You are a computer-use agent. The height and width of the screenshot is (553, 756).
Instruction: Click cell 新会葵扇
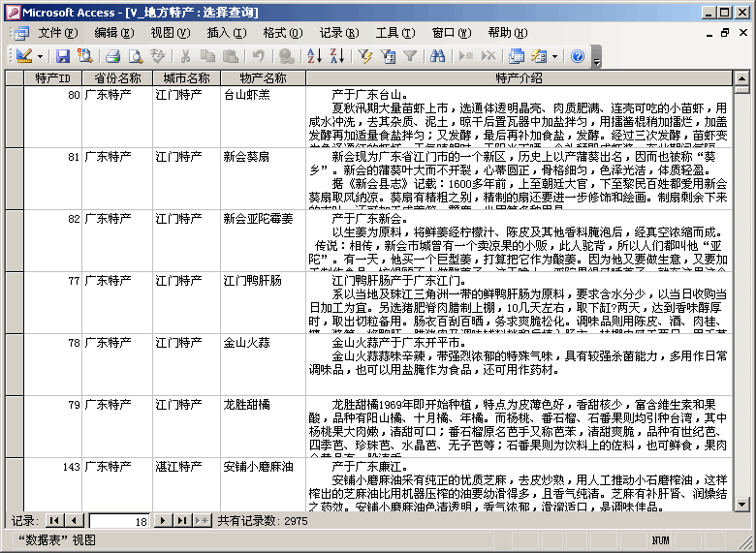coord(264,179)
